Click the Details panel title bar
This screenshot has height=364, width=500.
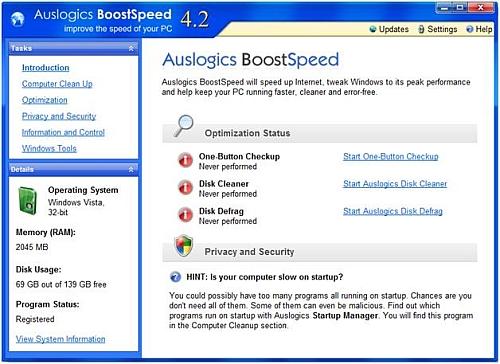click(x=73, y=169)
